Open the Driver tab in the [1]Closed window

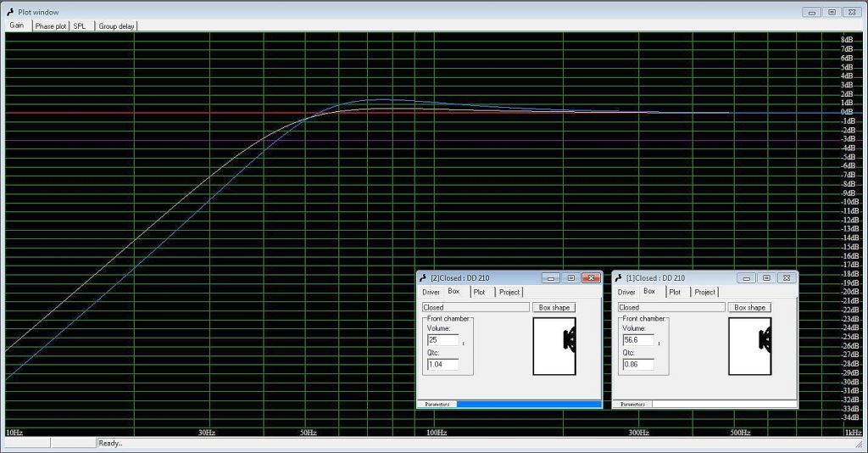tap(626, 293)
